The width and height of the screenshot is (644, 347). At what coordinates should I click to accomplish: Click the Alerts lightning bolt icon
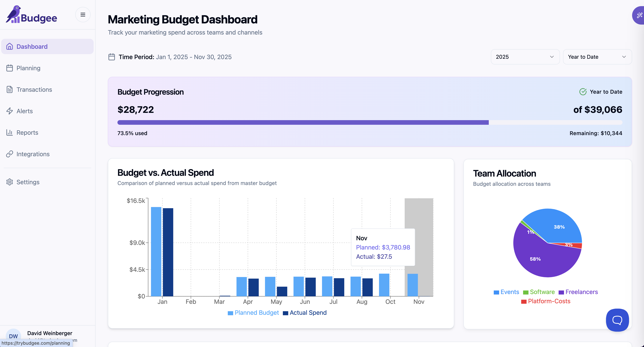[10, 111]
